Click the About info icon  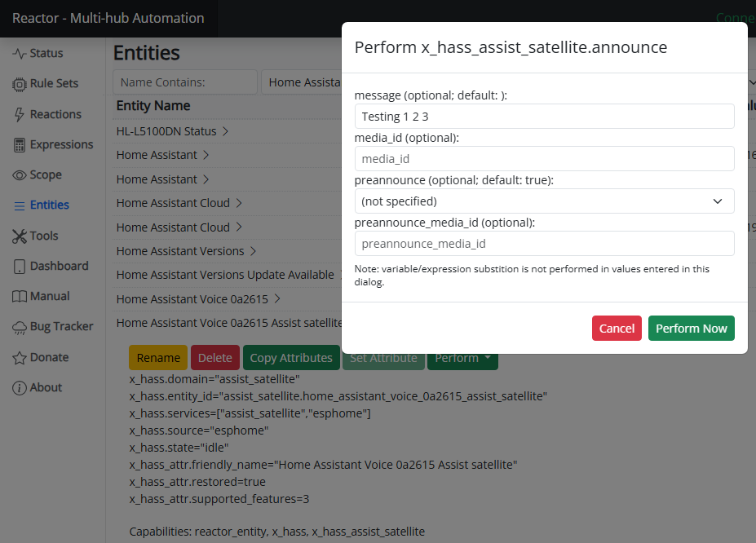pyautogui.click(x=20, y=388)
